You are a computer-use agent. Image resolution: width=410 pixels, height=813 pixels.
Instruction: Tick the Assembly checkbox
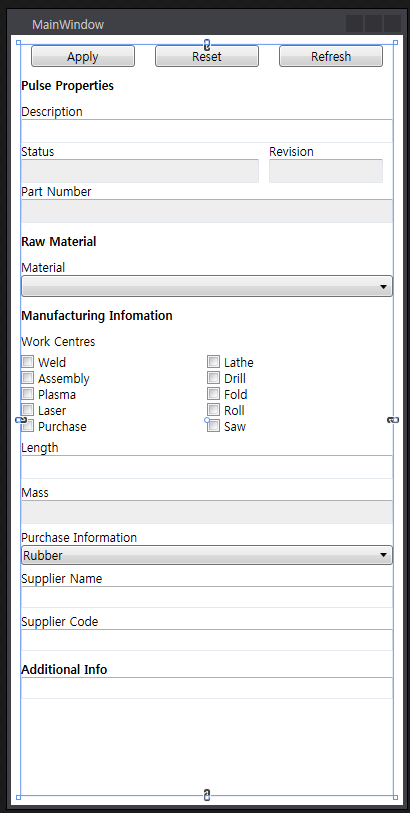point(27,377)
